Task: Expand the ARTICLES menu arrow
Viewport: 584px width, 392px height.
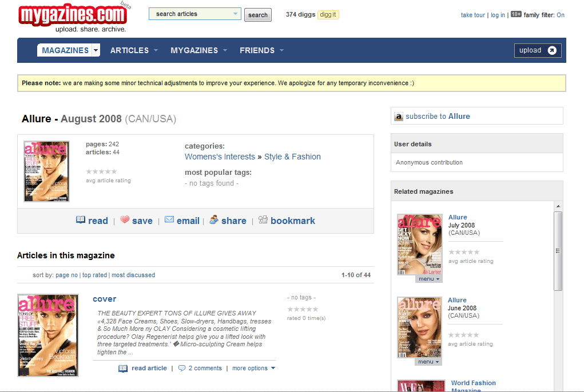Action: click(156, 50)
